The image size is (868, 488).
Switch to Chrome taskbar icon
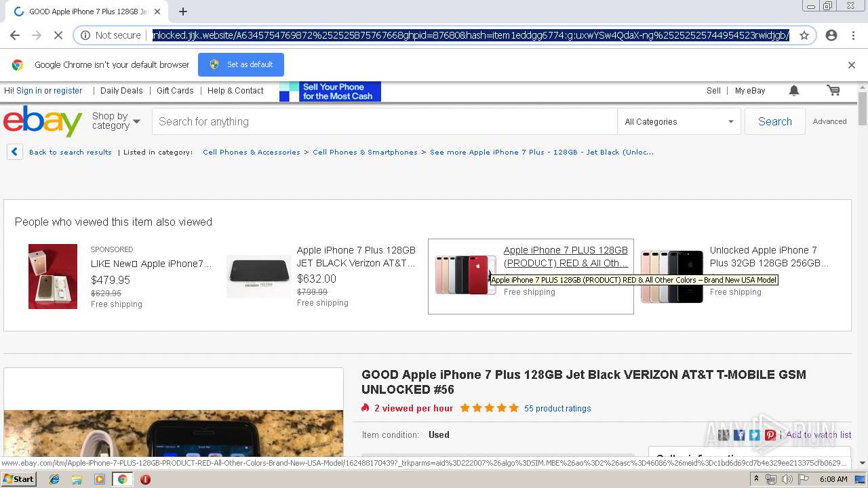122,479
